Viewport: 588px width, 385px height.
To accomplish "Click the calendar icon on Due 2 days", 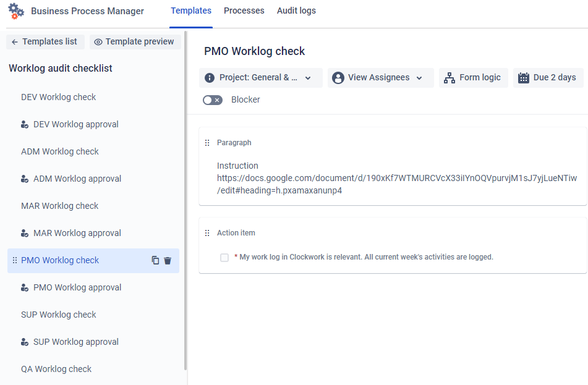I will pos(524,78).
